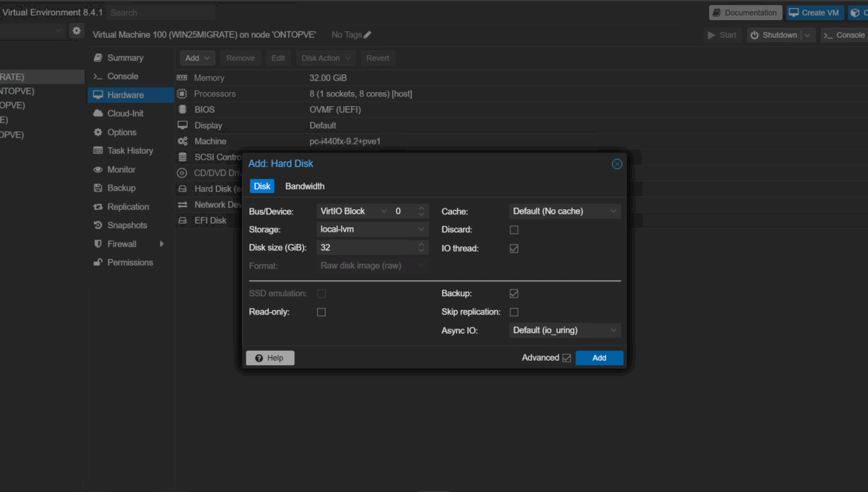Click the SCSI Controller database icon
868x492 pixels.
[x=182, y=157]
